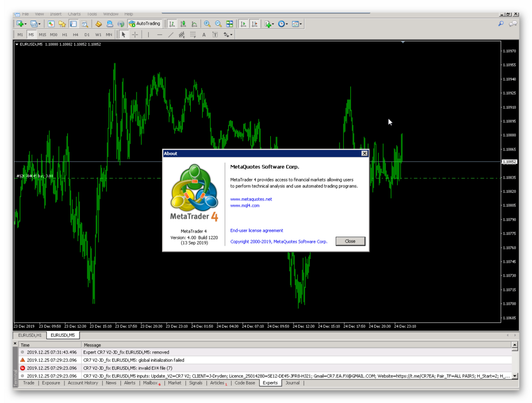Open the Tools menu
Image resolution: width=532 pixels, height=403 pixels.
tap(92, 14)
